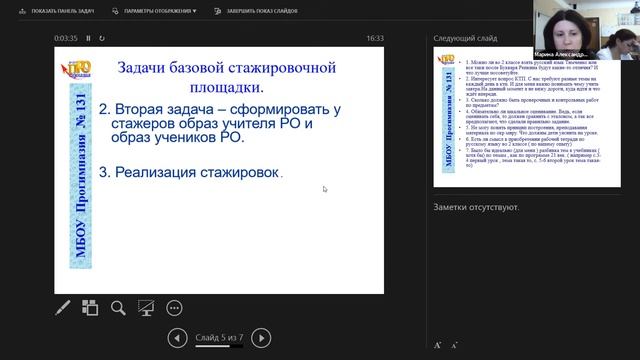
Task: Go to the previous slide
Action: coord(177,338)
